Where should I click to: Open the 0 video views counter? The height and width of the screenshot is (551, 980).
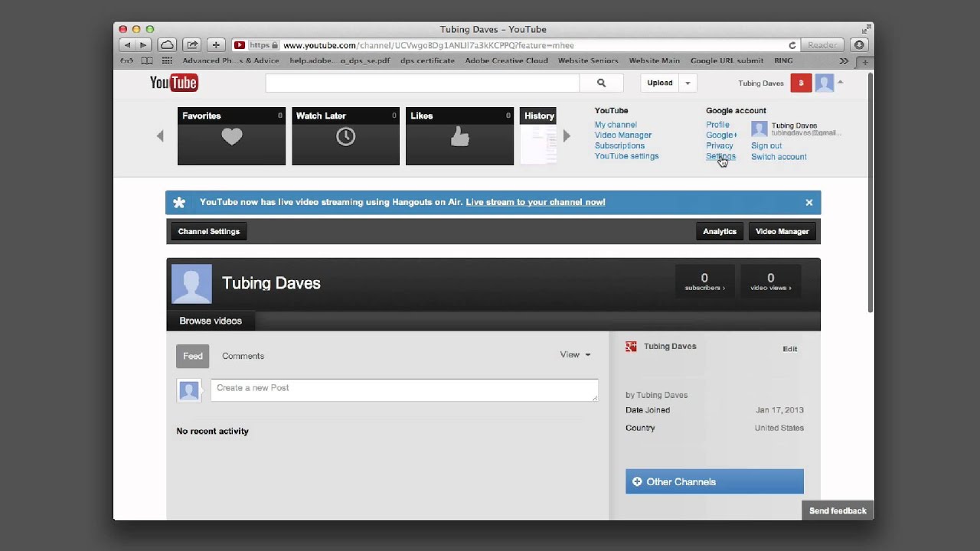click(771, 282)
